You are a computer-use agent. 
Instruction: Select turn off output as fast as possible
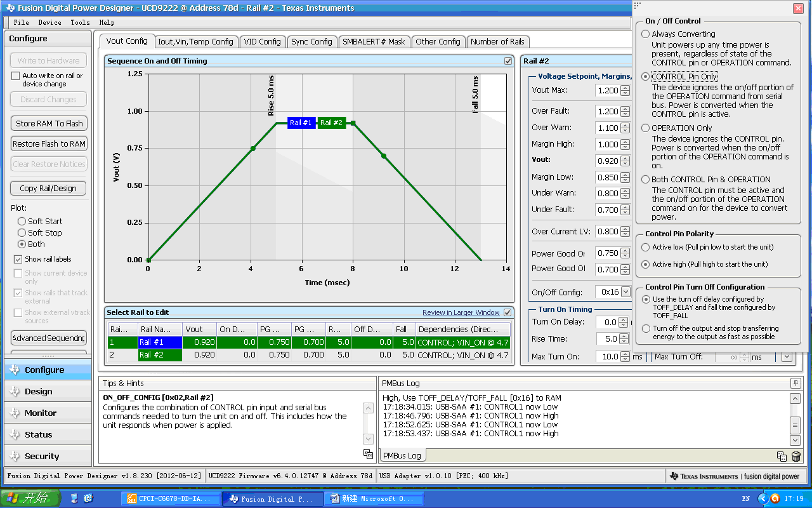point(646,329)
